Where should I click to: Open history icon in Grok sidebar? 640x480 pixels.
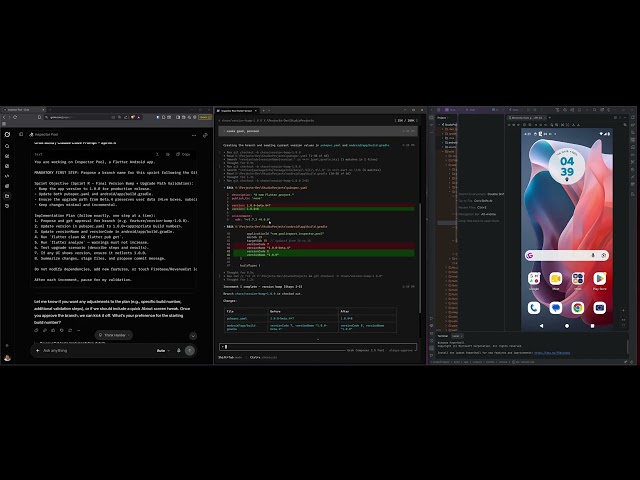(7, 206)
